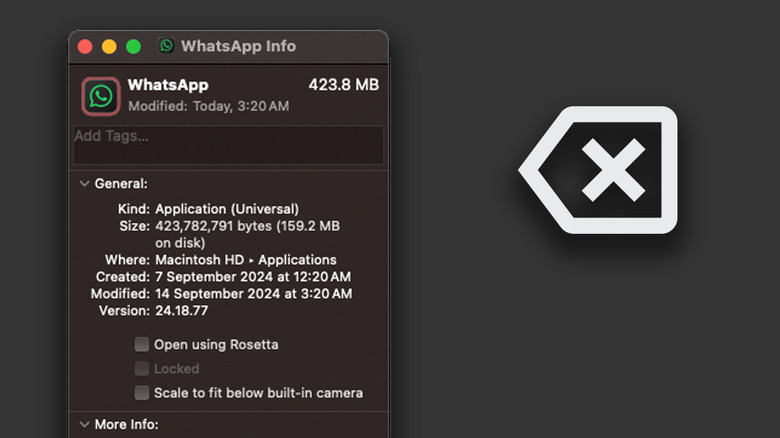Click the green zoom window button

pyautogui.click(x=133, y=46)
